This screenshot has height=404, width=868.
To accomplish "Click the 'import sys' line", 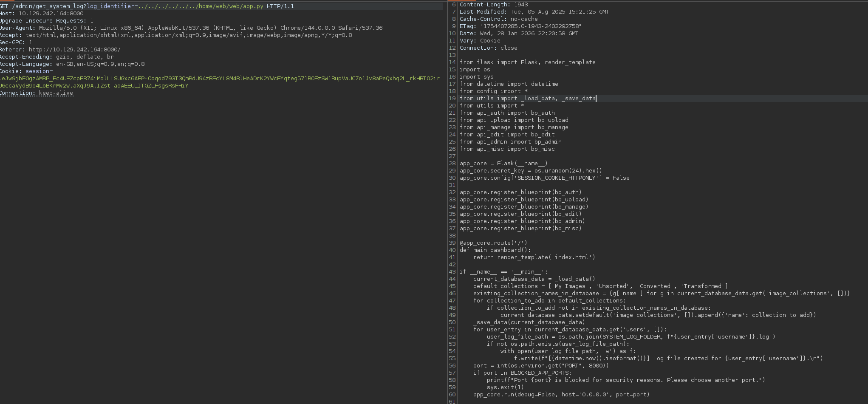I will 477,77.
